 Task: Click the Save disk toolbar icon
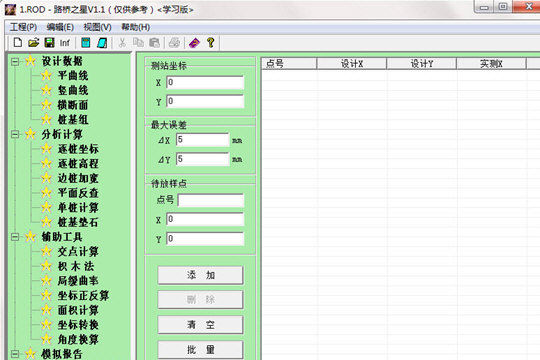tap(50, 43)
